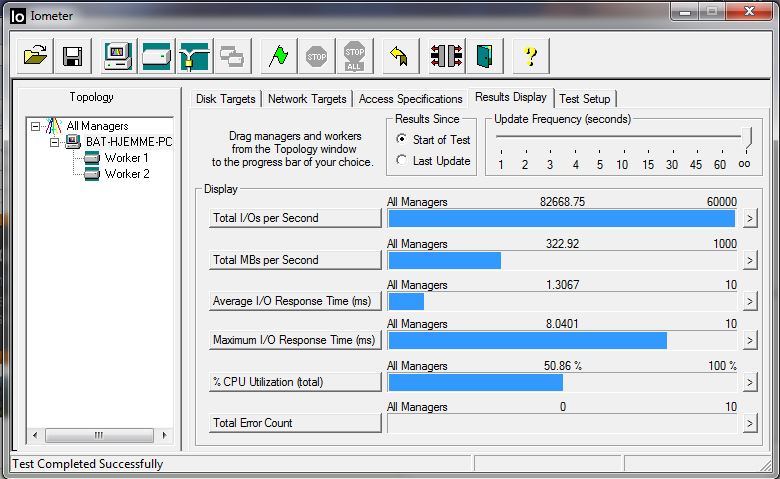Click the Average I/O Response Time progress bar

point(562,301)
